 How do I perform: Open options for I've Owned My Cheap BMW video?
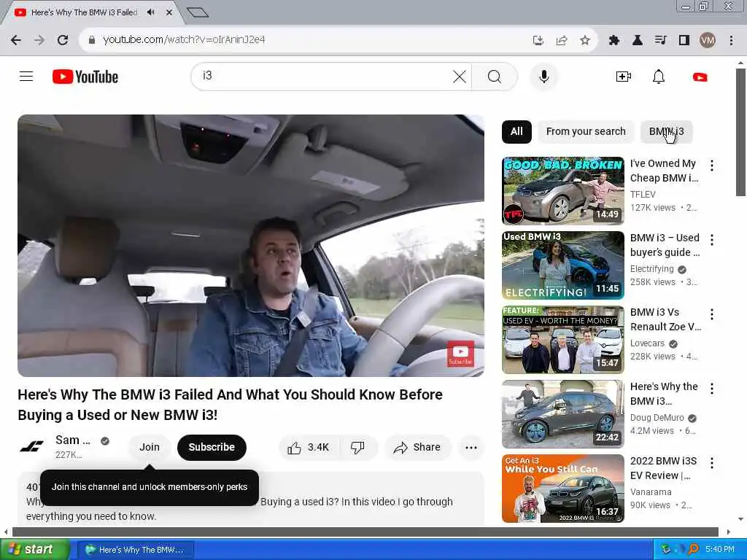click(712, 166)
